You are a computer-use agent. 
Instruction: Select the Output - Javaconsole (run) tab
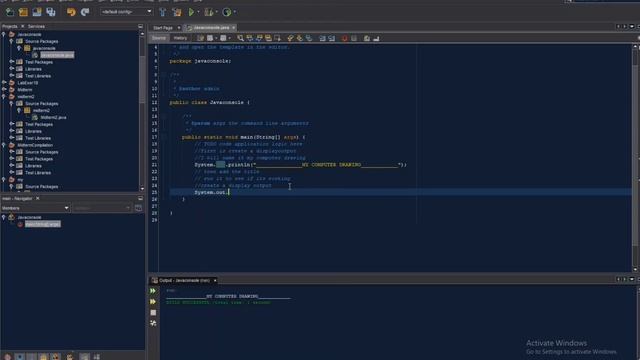tap(184, 280)
